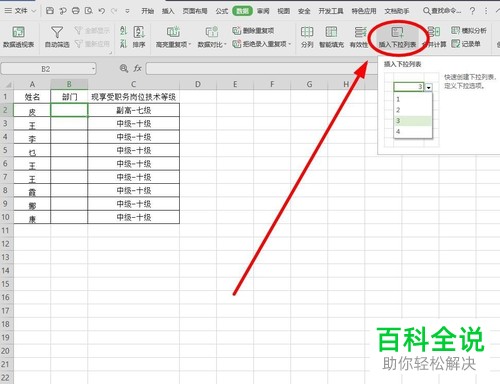Screen dimensions: 500x384
Task: Select column G header
Action: [309, 84]
